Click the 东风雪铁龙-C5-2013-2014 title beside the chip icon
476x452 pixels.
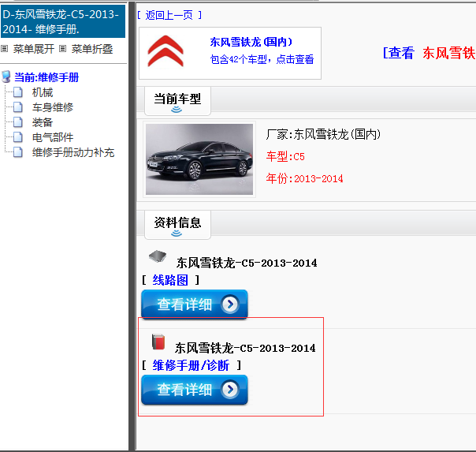(x=247, y=263)
